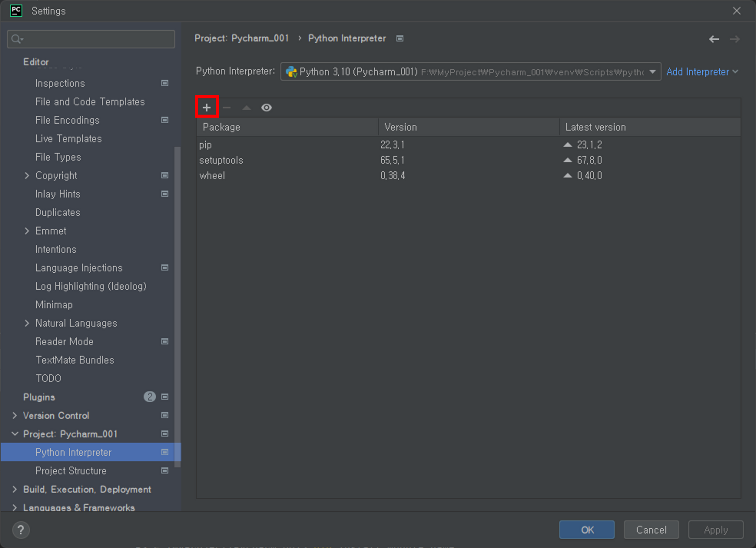The image size is (756, 548).
Task: Click the project-level icon next to Inlay Hints
Action: [x=165, y=194]
